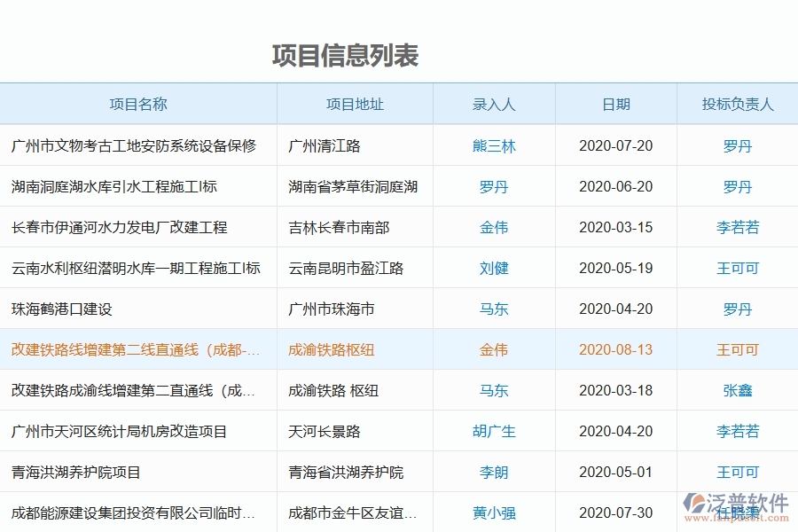This screenshot has height=532, width=798.
Task: Click 李若若 link in 天河区机房改造 row
Action: pyautogui.click(x=738, y=431)
